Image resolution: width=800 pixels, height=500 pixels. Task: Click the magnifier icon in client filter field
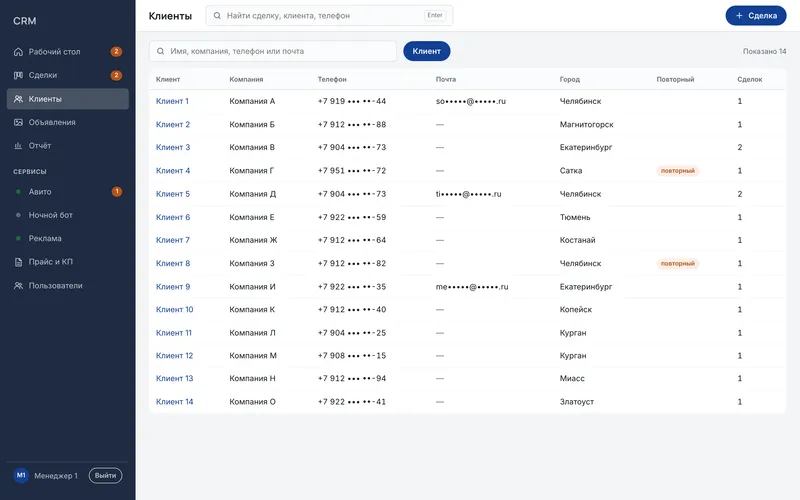point(160,52)
